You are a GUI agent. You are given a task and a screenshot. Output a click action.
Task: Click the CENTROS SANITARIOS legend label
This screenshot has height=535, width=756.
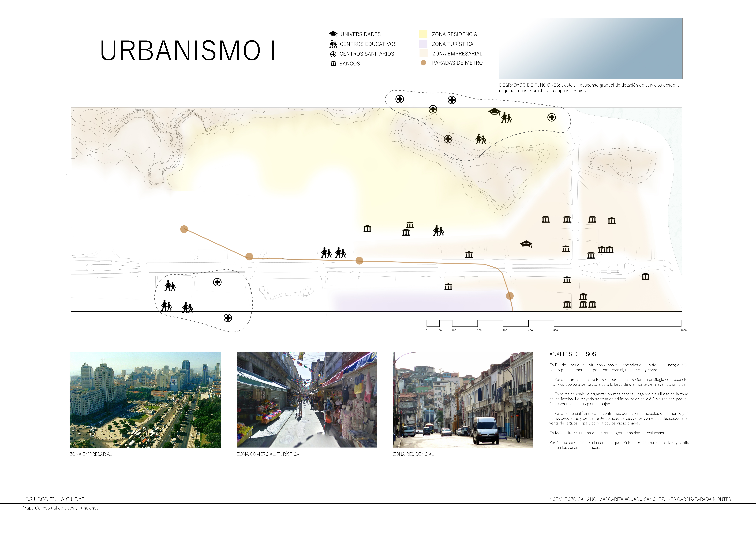[367, 54]
